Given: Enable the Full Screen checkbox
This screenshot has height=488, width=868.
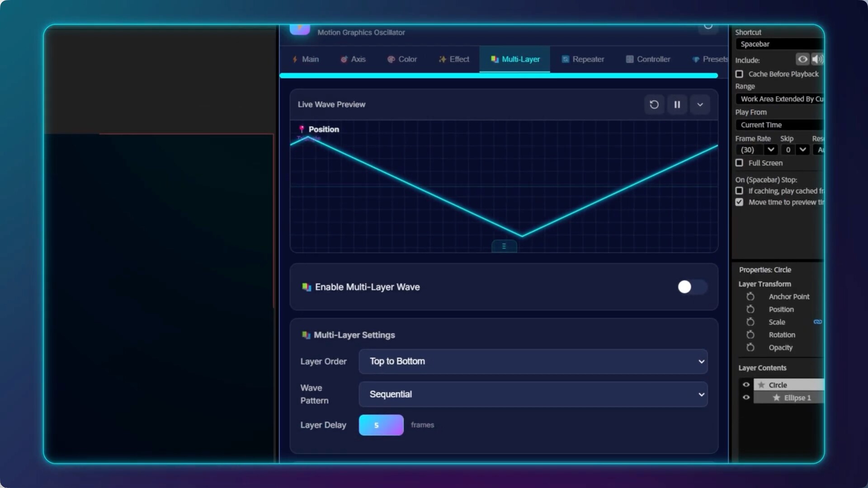Looking at the screenshot, I should click(739, 163).
